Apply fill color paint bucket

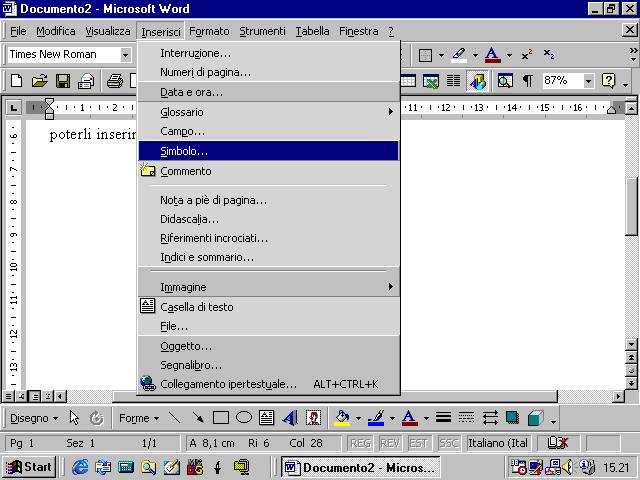342,418
